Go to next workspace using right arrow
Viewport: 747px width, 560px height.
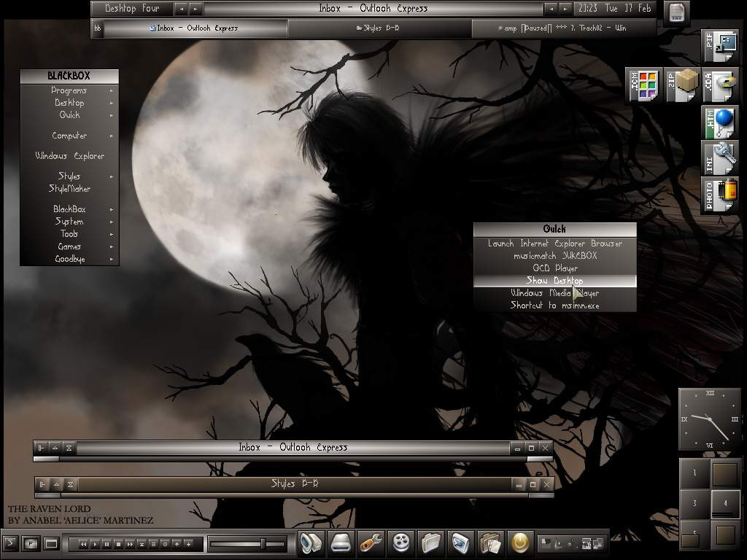tap(195, 9)
